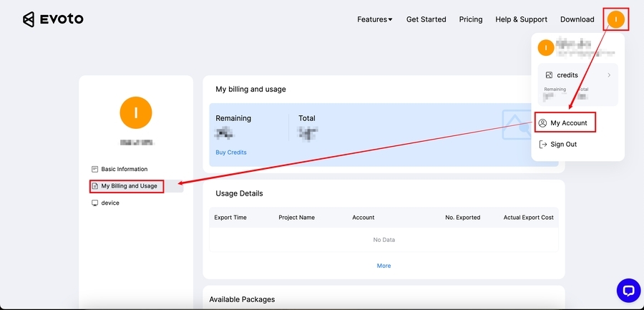Click the credits image icon
The height and width of the screenshot is (310, 644).
549,75
